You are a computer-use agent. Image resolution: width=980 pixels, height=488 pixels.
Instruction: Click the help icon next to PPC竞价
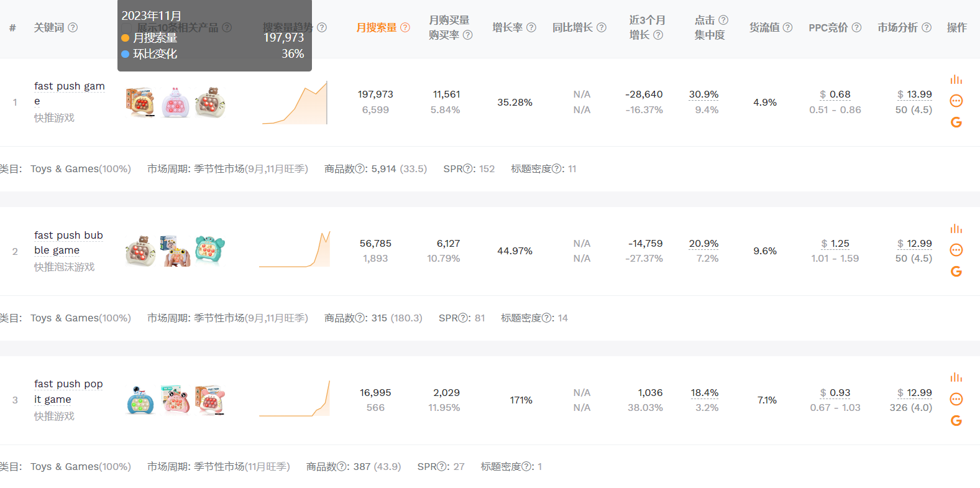856,27
